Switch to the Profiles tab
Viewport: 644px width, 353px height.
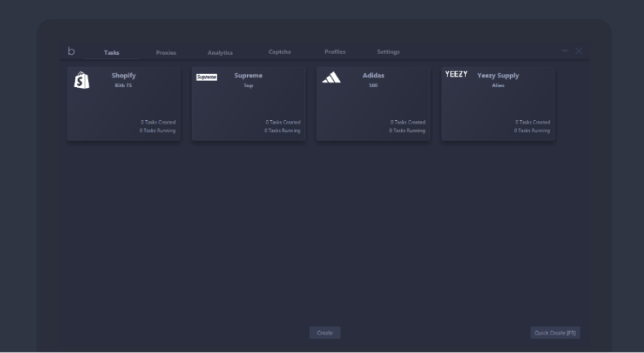335,52
